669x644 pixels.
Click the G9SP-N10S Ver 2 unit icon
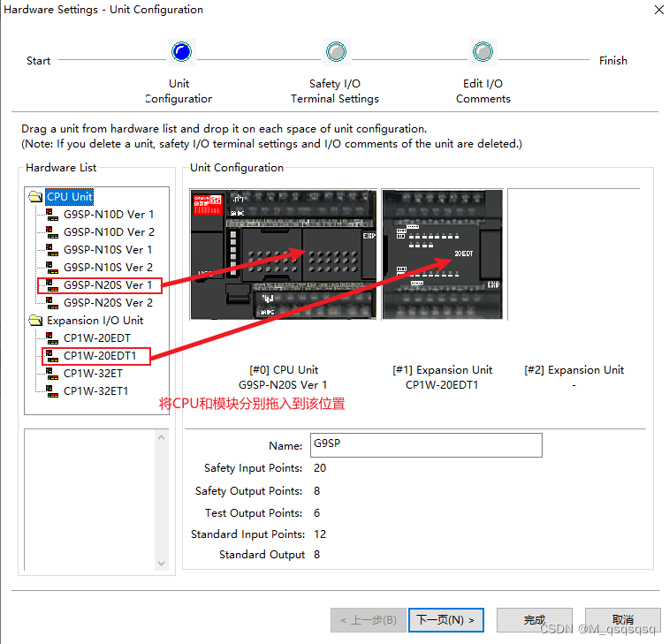click(x=52, y=268)
